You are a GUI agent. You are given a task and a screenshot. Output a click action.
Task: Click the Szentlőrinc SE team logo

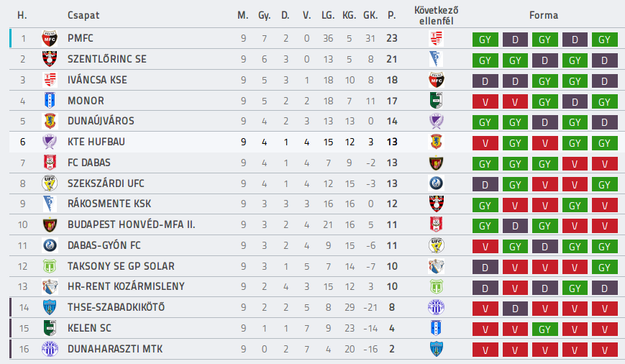50,59
